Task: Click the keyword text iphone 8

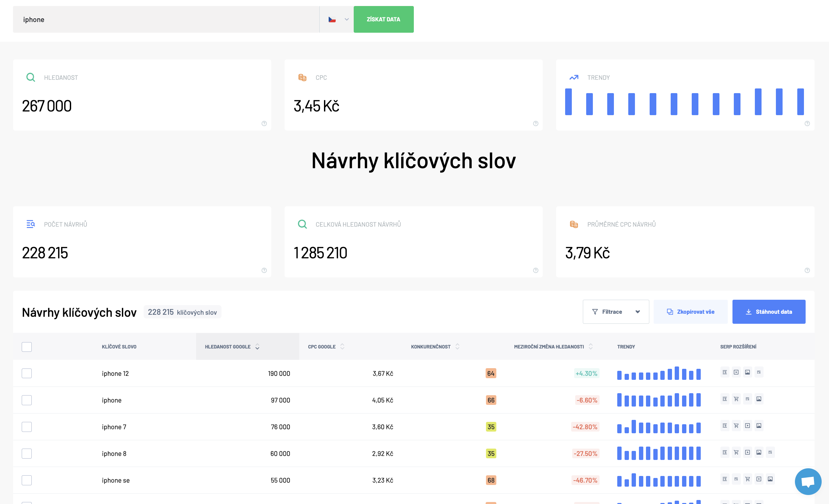Action: pyautogui.click(x=114, y=454)
